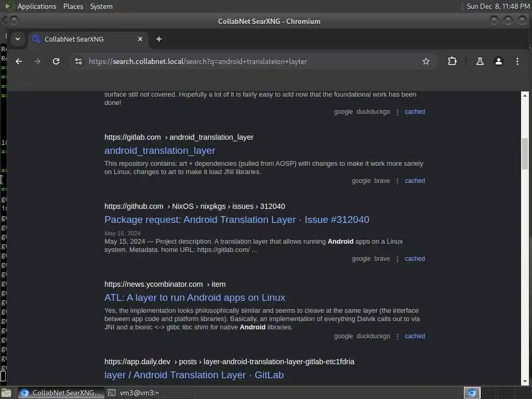Open cached link for NixOS issue result
Viewport: 532px width, 399px height.
coord(415,259)
